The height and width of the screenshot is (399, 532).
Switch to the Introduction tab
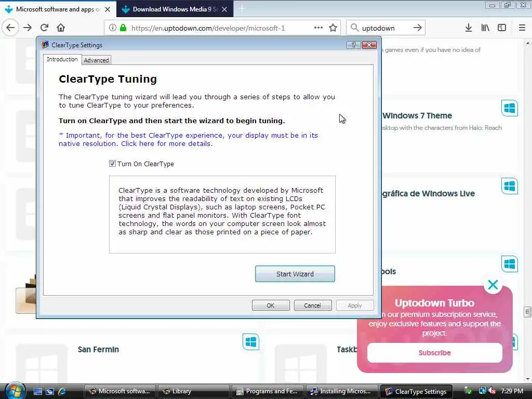pyautogui.click(x=62, y=59)
